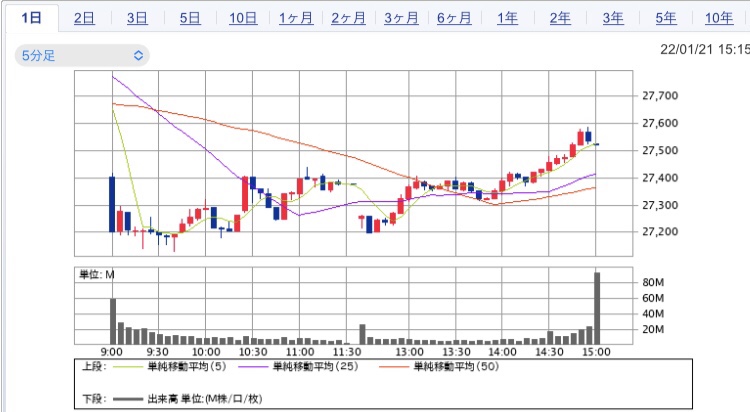This screenshot has width=750, height=412.
Task: Click the 14:00 time axis label
Action: coord(502,352)
